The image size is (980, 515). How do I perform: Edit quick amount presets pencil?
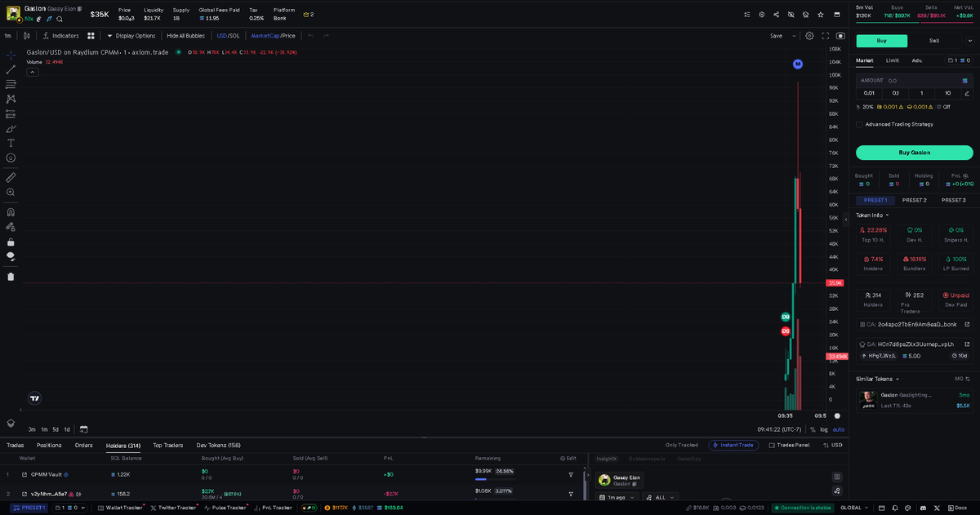pos(967,93)
